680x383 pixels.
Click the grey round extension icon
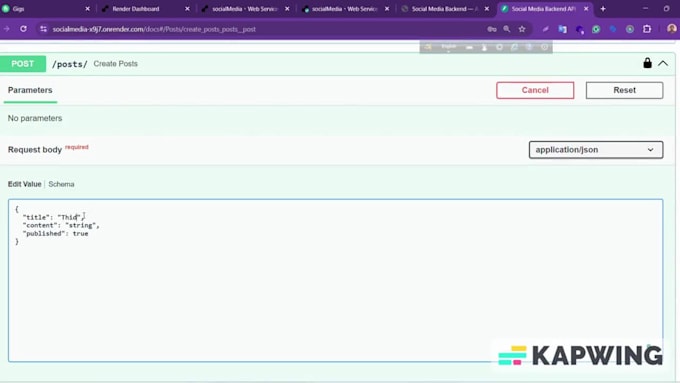630,29
